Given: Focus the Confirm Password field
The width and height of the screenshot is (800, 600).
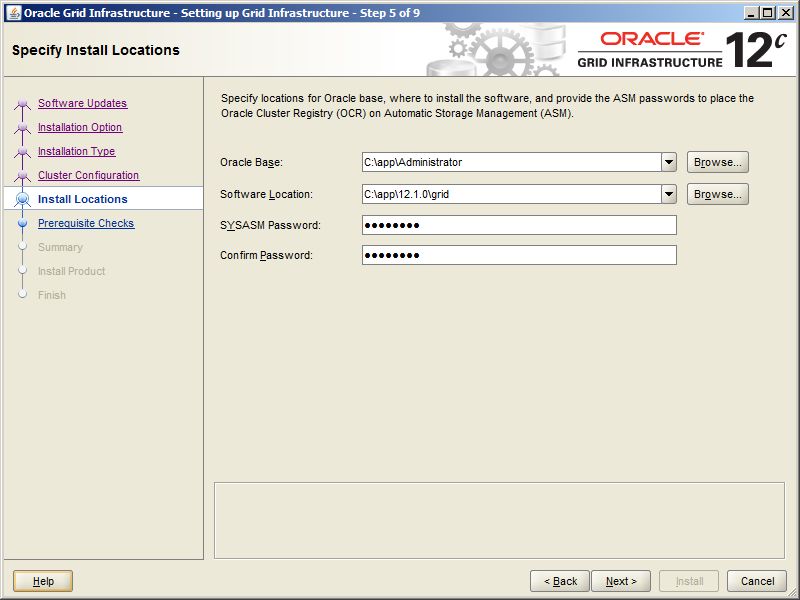Looking at the screenshot, I should [x=519, y=255].
